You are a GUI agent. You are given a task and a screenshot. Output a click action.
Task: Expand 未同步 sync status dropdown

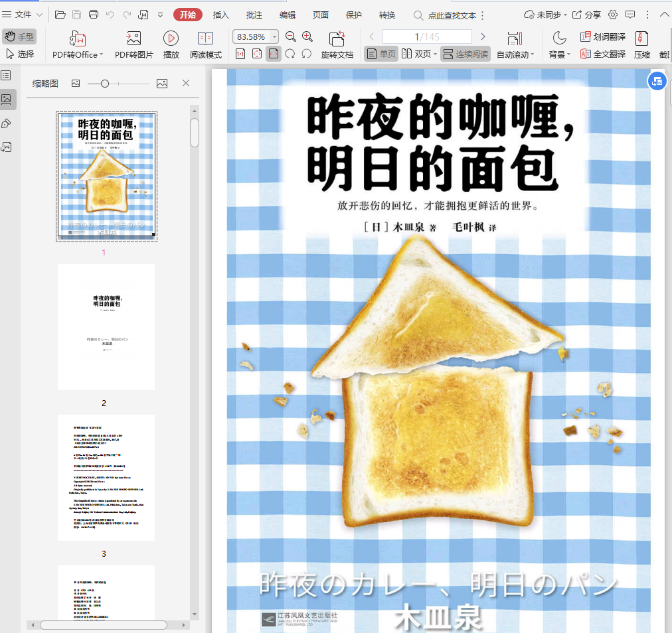[545, 15]
